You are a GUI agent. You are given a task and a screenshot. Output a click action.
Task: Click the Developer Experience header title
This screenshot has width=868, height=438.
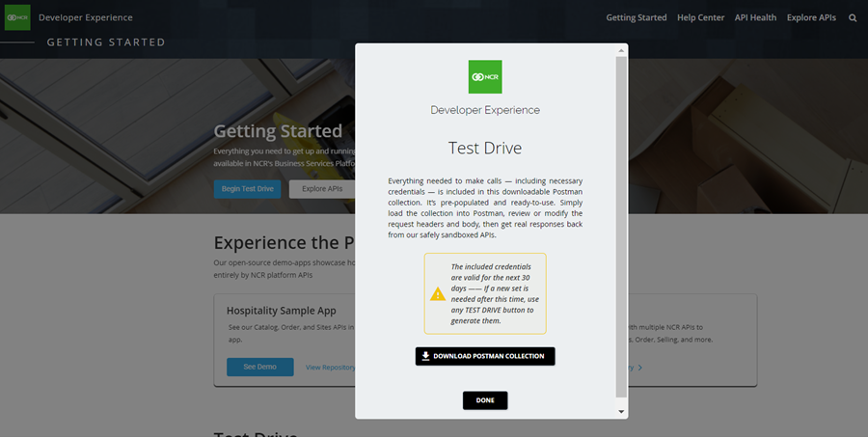click(x=86, y=18)
